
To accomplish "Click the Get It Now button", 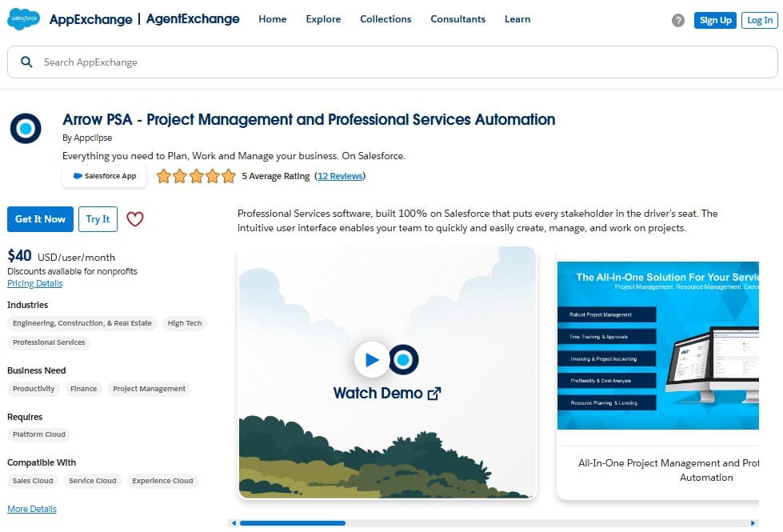I will click(x=41, y=218).
